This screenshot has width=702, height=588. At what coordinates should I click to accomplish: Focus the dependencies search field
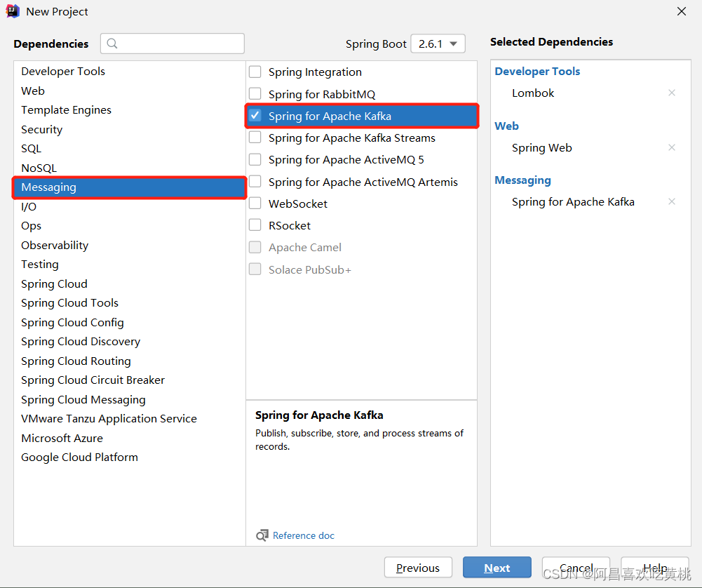coord(173,44)
